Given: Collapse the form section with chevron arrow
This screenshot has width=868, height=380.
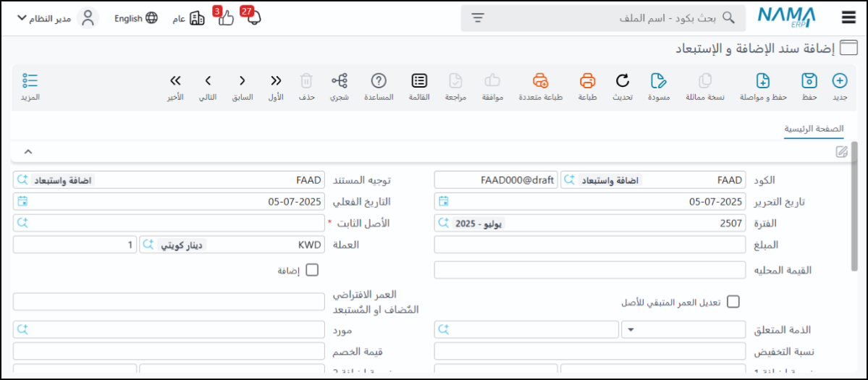Looking at the screenshot, I should coord(28,151).
